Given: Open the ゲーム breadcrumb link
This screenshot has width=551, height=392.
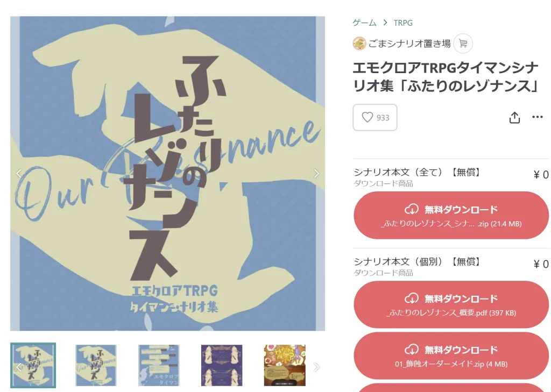Looking at the screenshot, I should click(x=364, y=23).
